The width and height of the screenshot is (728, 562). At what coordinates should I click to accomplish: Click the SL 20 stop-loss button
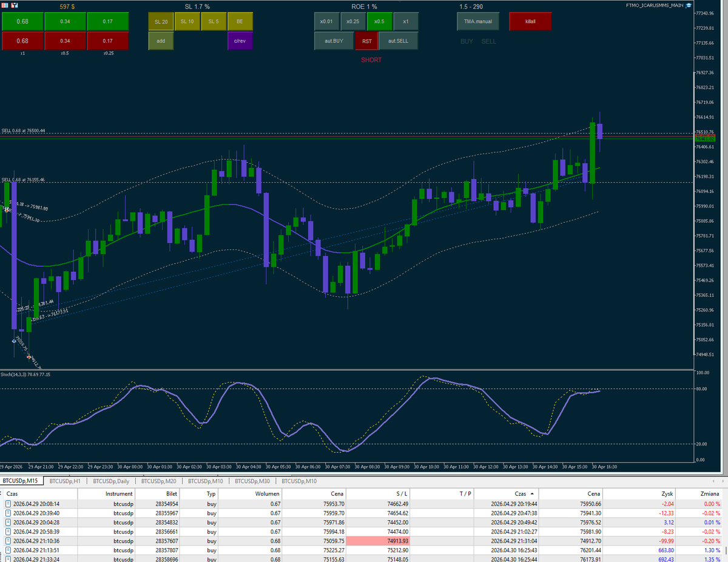161,21
